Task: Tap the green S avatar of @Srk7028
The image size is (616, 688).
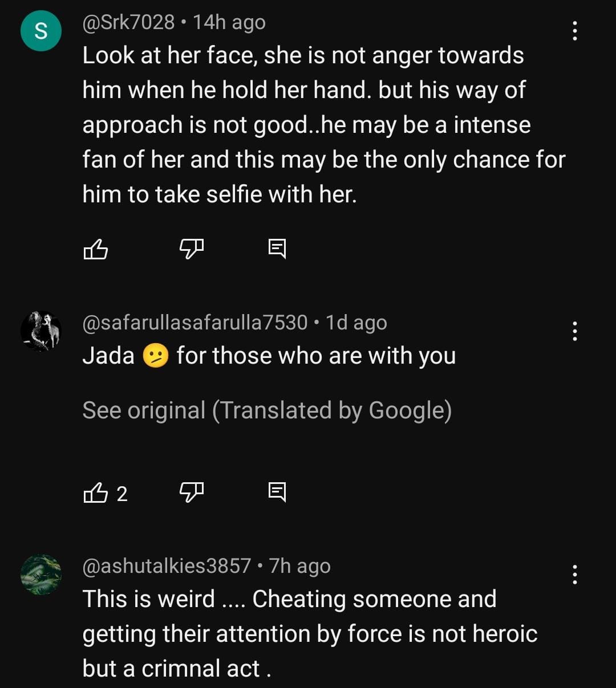Action: click(41, 31)
